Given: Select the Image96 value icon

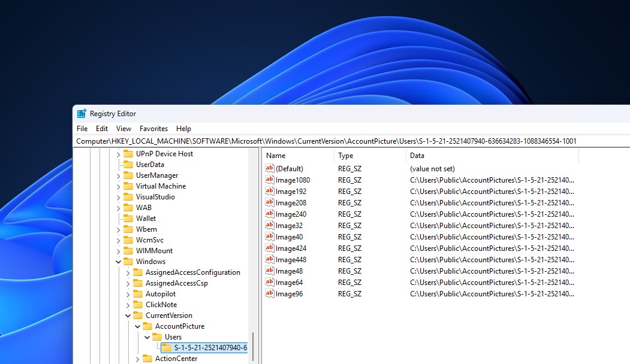Looking at the screenshot, I should 270,293.
